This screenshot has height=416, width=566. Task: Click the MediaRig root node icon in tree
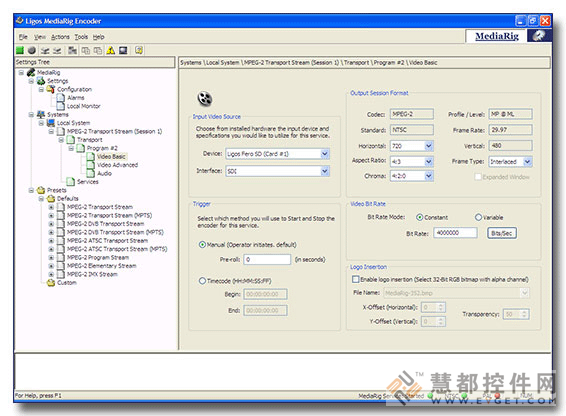click(x=31, y=73)
